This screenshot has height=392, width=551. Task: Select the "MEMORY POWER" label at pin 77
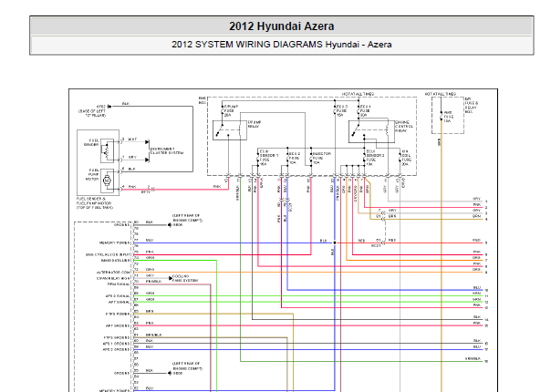(x=115, y=242)
